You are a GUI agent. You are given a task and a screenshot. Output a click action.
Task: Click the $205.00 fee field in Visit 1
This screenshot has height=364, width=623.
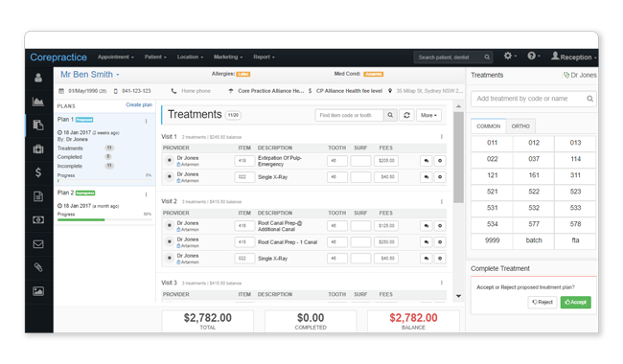click(386, 161)
